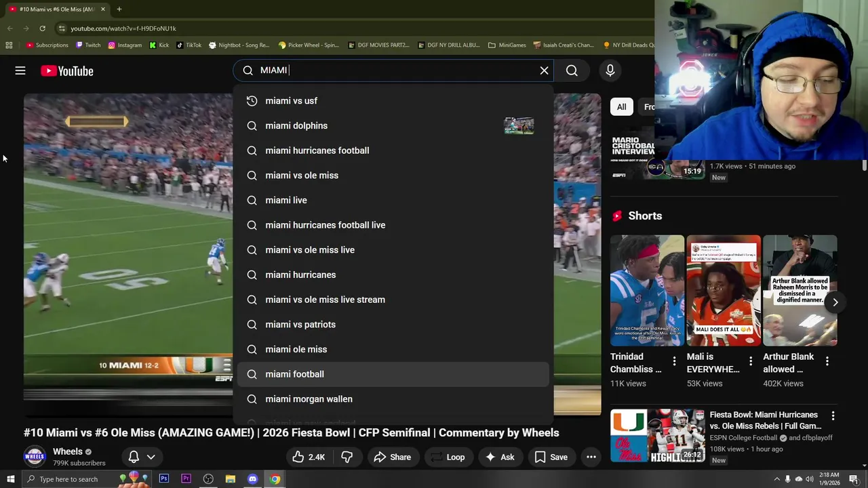Open Twitch bookmark

click(88, 45)
